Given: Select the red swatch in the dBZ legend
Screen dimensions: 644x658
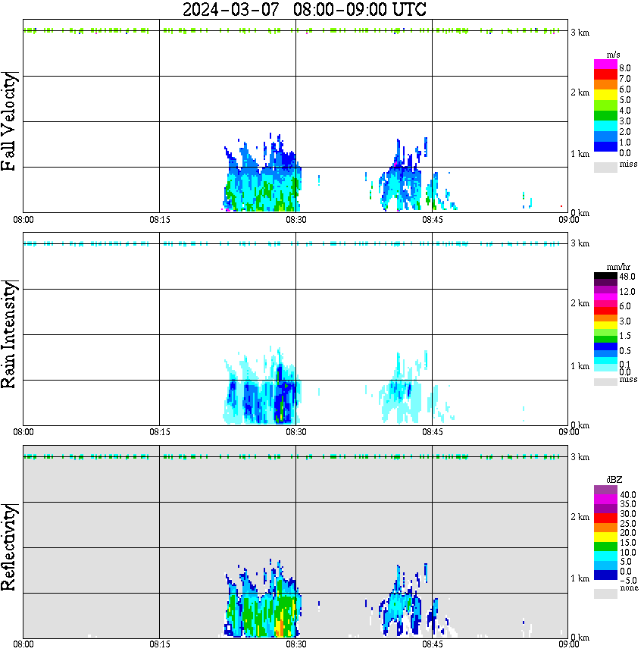Looking at the screenshot, I should (605, 519).
